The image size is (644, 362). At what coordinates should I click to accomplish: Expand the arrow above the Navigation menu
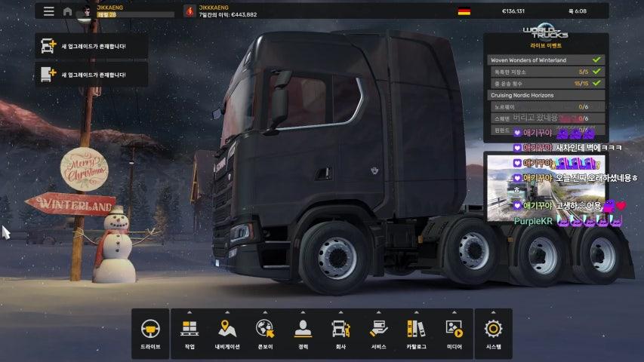226,312
